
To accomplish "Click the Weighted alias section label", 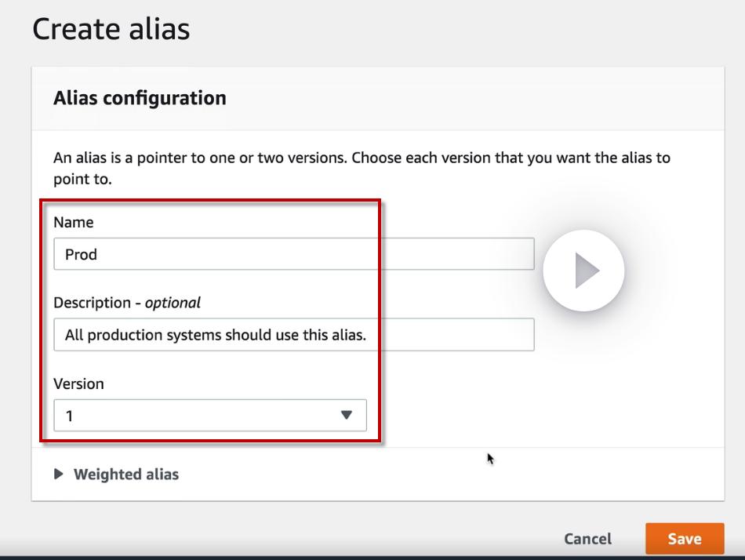I will click(x=126, y=475).
